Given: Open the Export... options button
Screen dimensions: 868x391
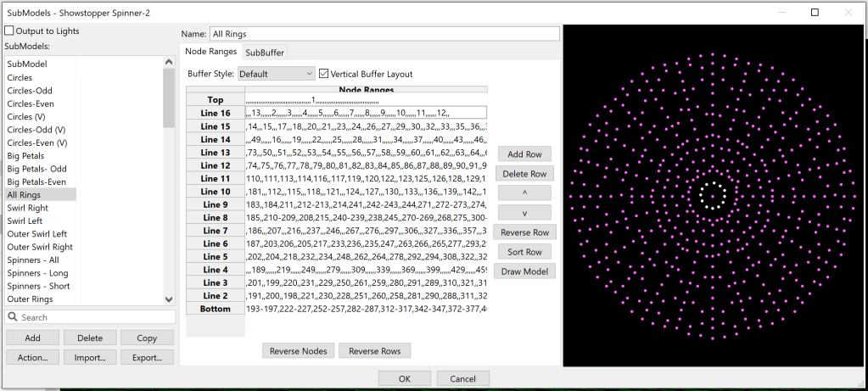Looking at the screenshot, I should [x=147, y=357].
